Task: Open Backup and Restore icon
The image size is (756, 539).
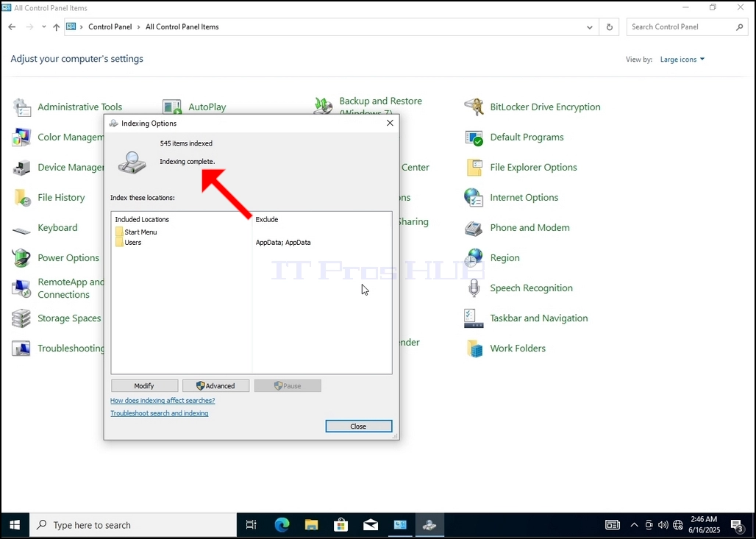Action: (x=323, y=105)
